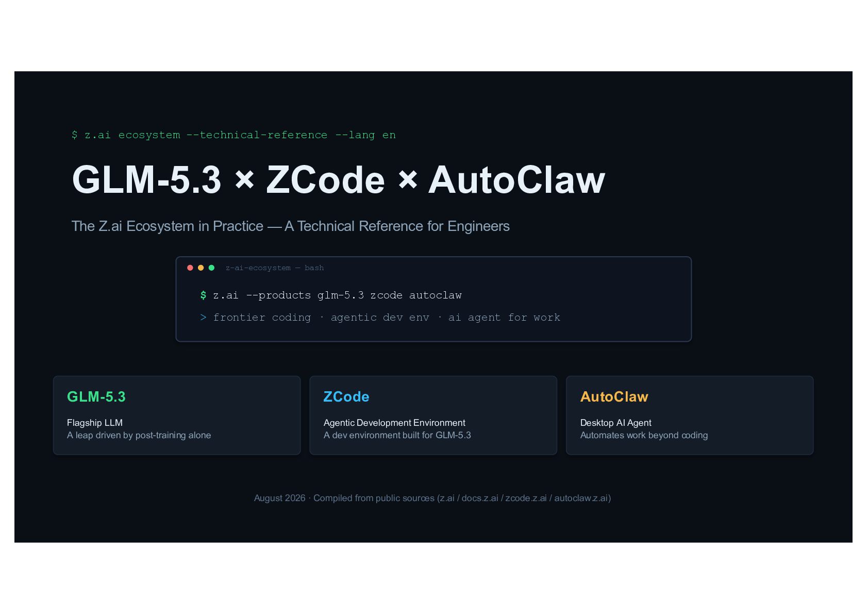Viewport: 868px width, 614px height.
Task: Click the Flagship LLM label
Action: (x=95, y=423)
